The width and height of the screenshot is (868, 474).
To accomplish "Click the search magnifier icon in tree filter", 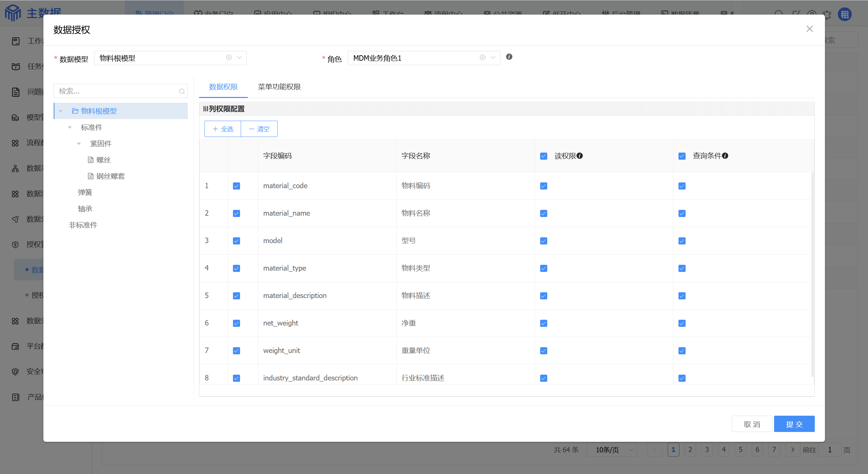I will tap(182, 91).
